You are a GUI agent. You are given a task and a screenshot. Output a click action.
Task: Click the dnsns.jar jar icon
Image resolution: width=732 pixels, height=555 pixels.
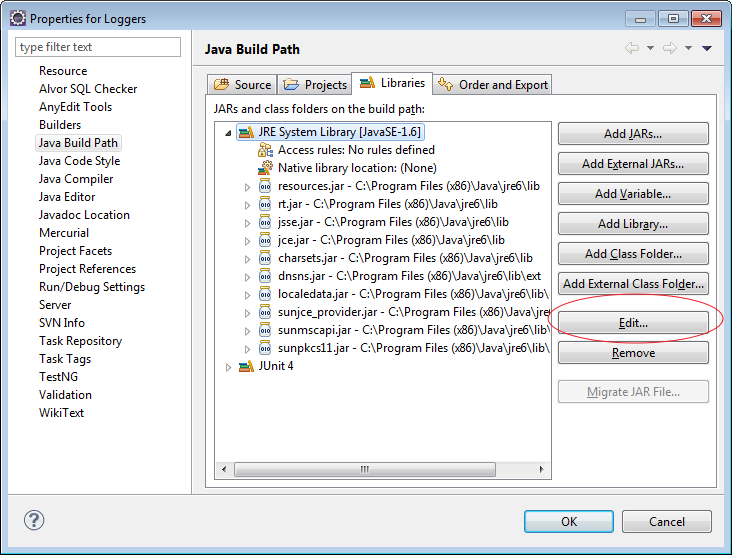265,276
